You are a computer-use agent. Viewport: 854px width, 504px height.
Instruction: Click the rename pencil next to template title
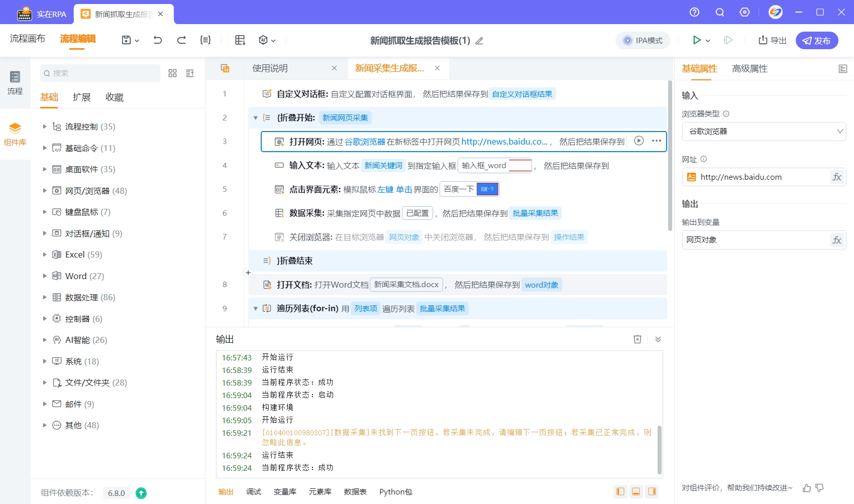click(x=479, y=41)
